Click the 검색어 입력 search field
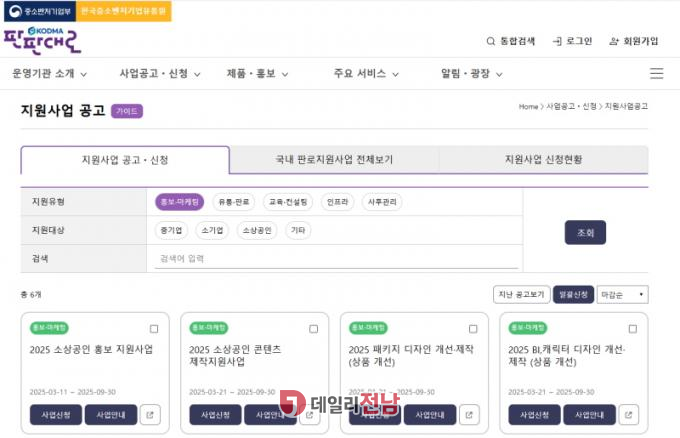680x438 pixels. tap(335, 258)
